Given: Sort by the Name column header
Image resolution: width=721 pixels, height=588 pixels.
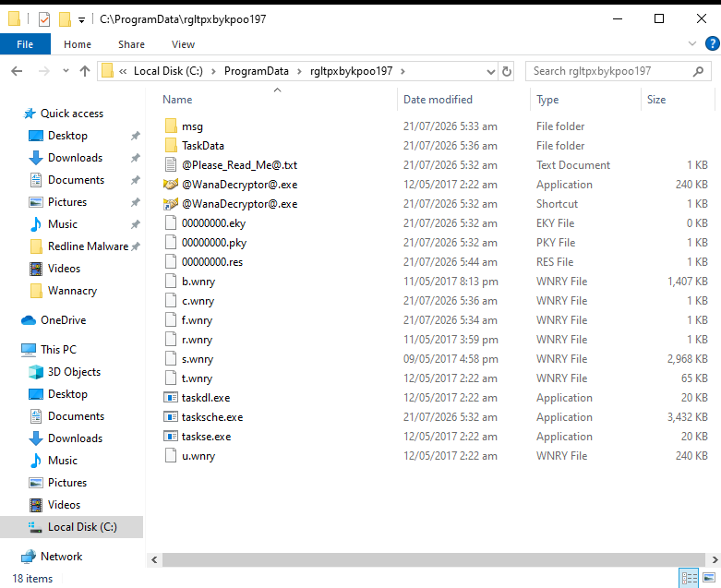Looking at the screenshot, I should coord(177,100).
